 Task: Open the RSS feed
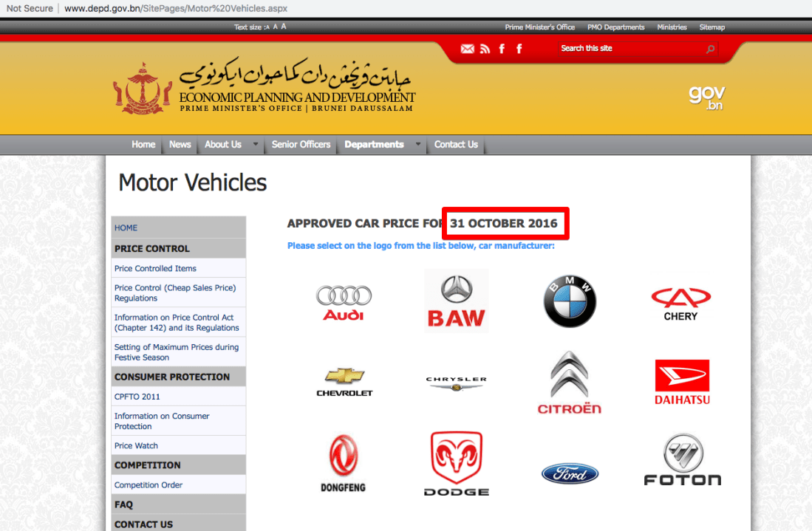(x=485, y=48)
